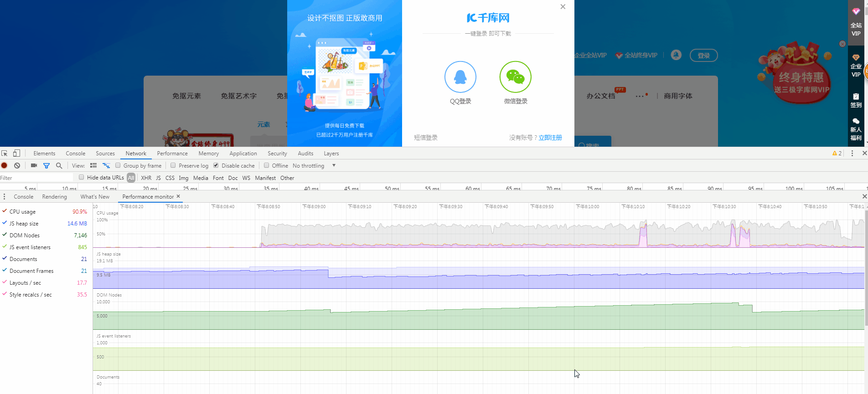Screen dimensions: 868x394
Task: Choose the WeChat login icon
Action: 516,77
